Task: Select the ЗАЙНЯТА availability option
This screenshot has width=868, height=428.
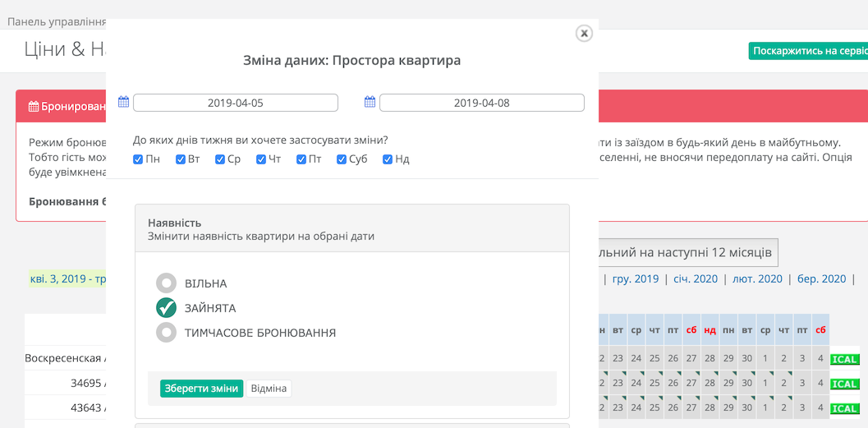Action: pos(166,308)
